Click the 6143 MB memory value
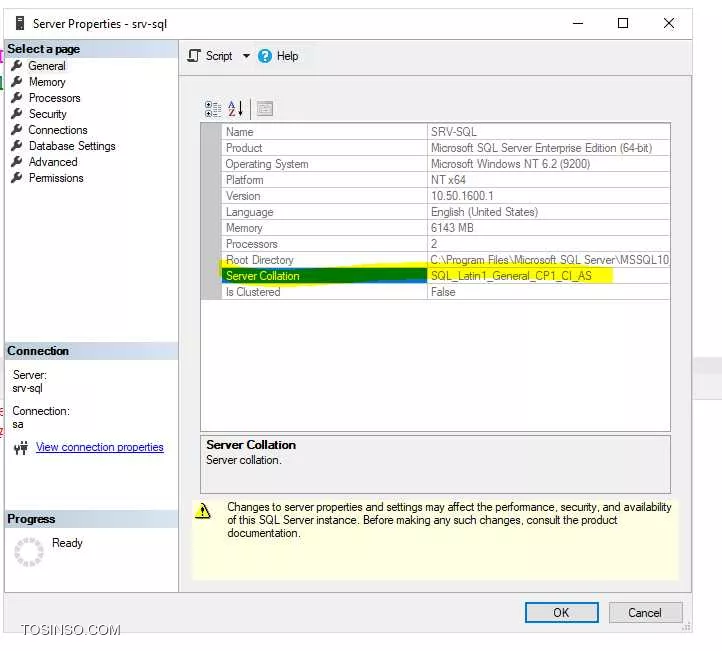Screen dimensions: 722x651 pos(452,228)
